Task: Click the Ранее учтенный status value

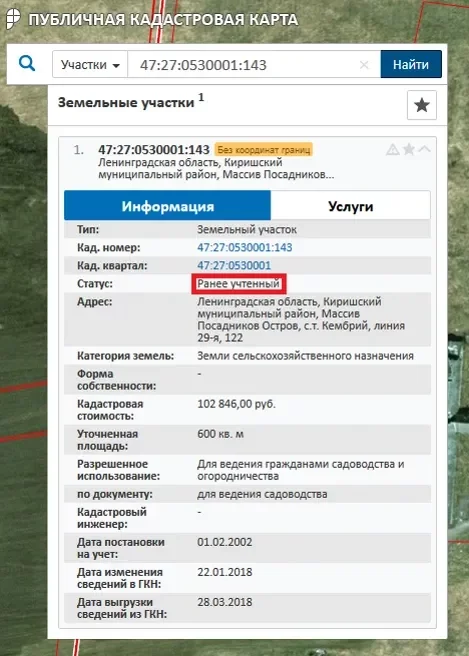Action: [238, 284]
